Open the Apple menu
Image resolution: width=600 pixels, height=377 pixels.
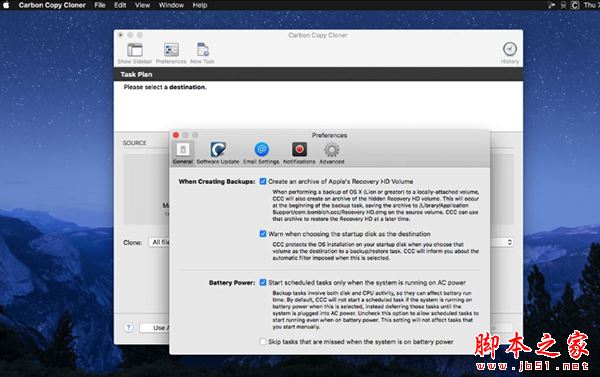click(x=6, y=5)
